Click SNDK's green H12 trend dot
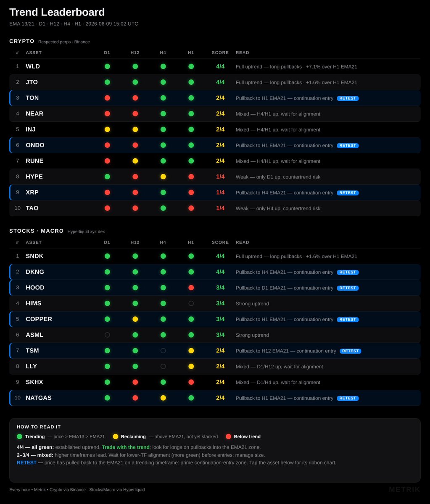The image size is (430, 504). tap(135, 256)
